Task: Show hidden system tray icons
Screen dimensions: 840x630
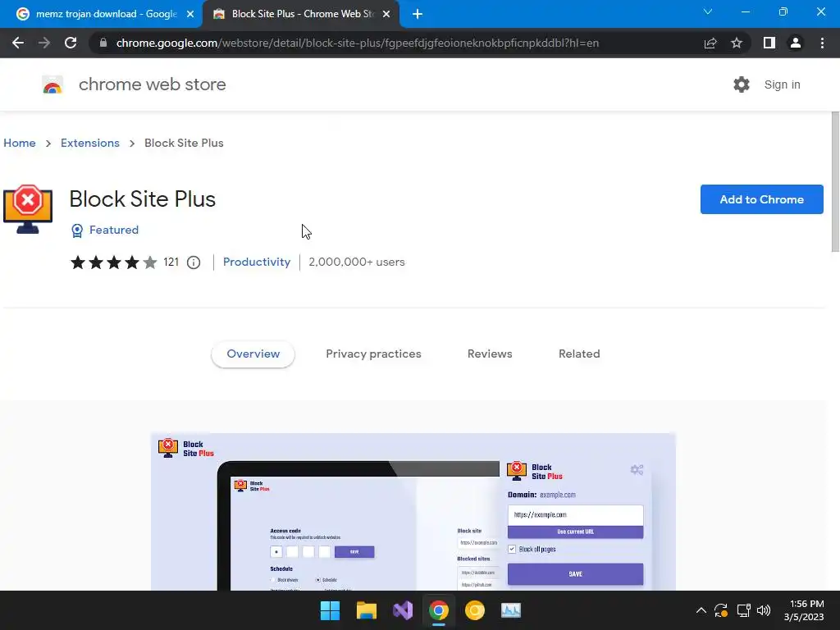Action: (701, 610)
